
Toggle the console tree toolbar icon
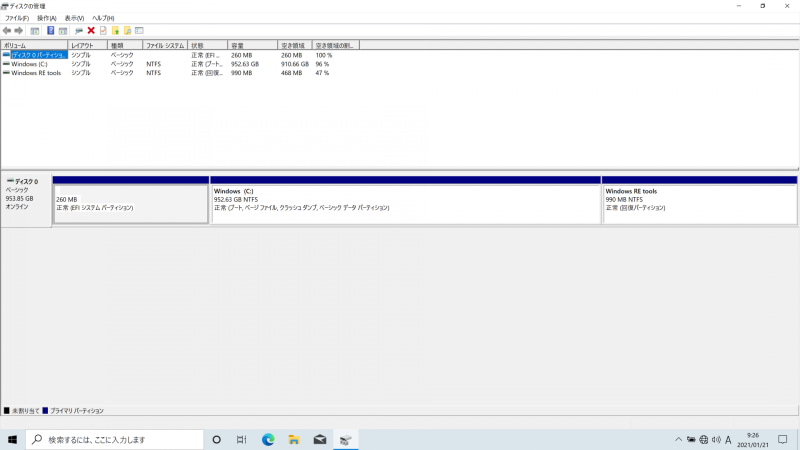pos(35,31)
